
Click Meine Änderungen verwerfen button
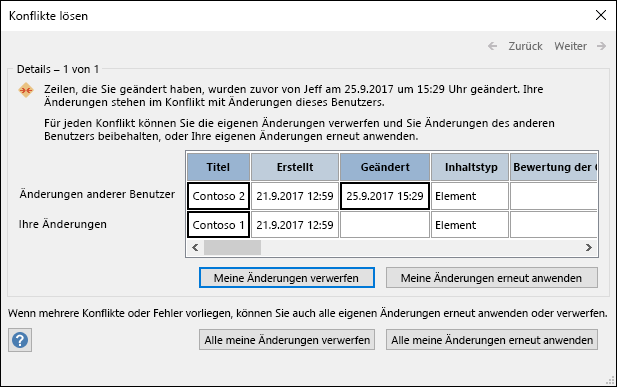[x=286, y=278]
